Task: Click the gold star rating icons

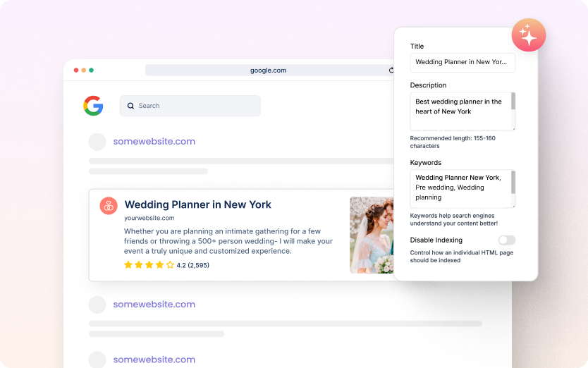Action: [x=149, y=265]
